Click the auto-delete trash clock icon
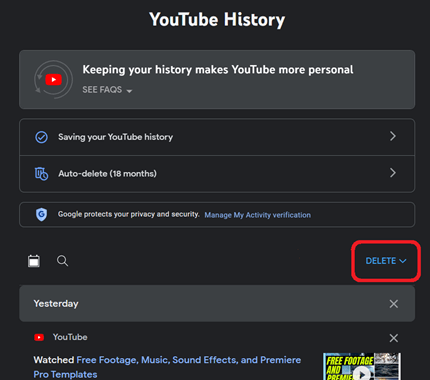The width and height of the screenshot is (430, 380). click(41, 174)
